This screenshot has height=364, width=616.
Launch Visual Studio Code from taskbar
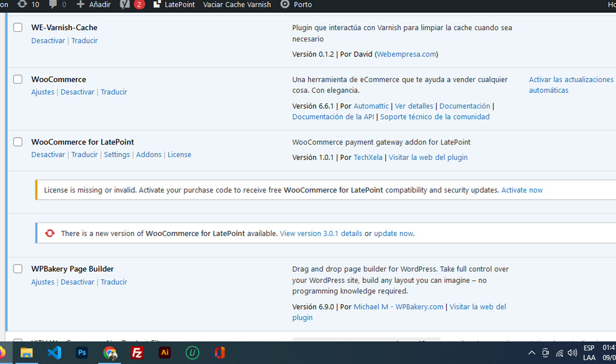[x=54, y=353]
